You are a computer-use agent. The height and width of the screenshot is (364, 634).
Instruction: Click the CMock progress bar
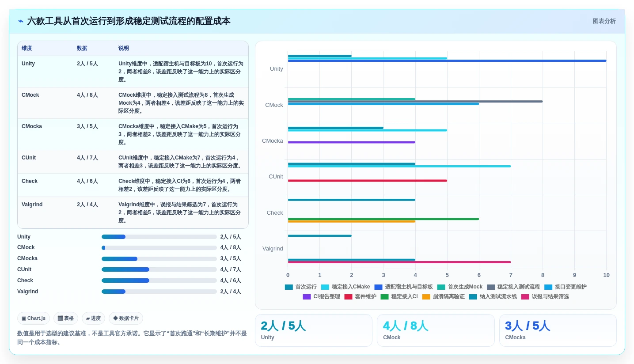(x=159, y=248)
